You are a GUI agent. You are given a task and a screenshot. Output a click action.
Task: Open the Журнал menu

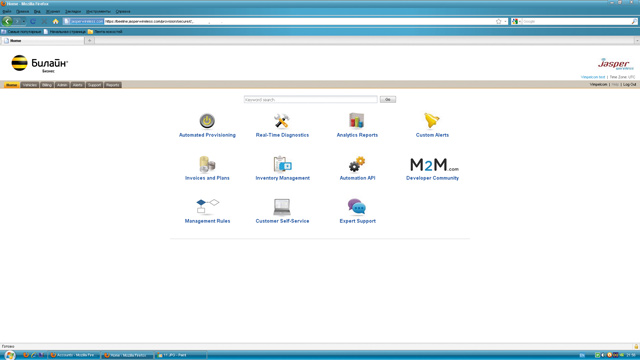coord(53,11)
